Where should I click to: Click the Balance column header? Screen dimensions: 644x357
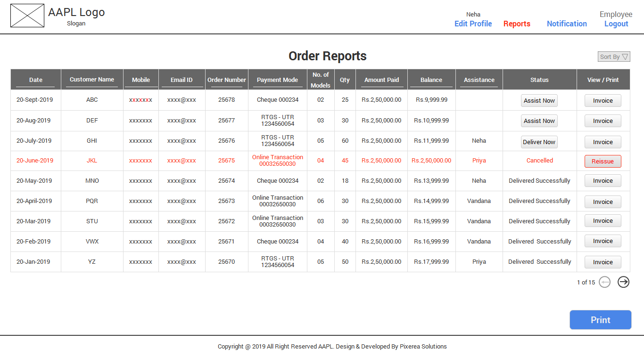point(431,80)
